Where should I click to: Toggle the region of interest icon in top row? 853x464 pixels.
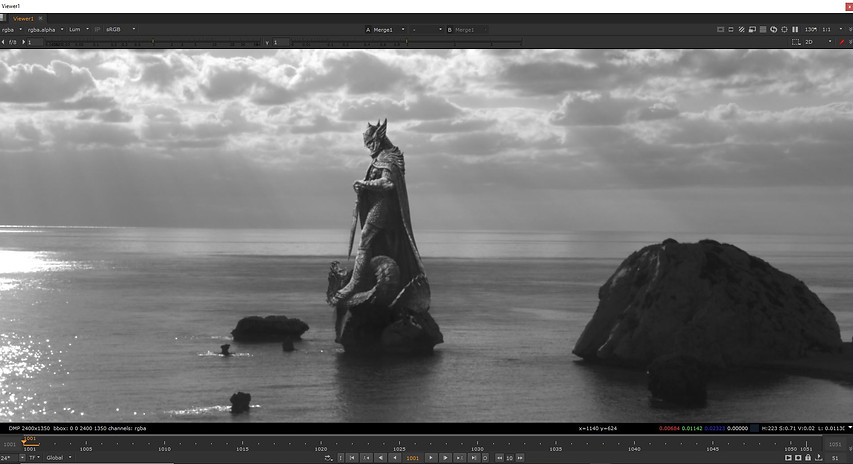(731, 29)
